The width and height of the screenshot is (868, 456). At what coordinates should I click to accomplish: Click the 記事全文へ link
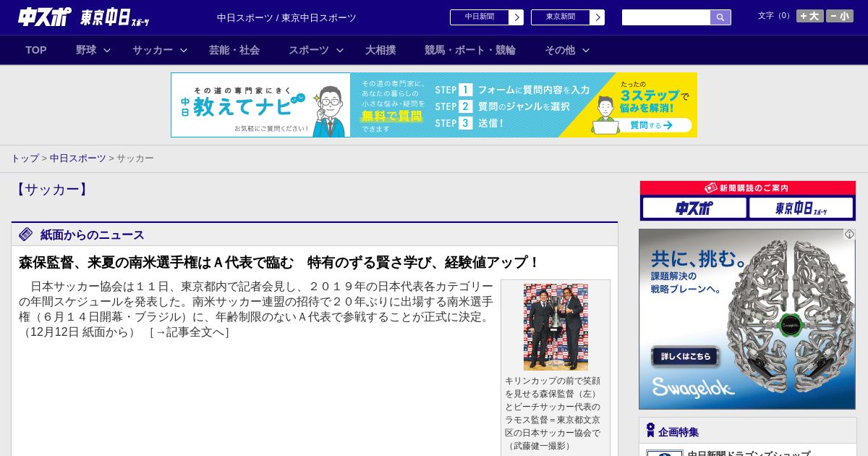(189, 332)
